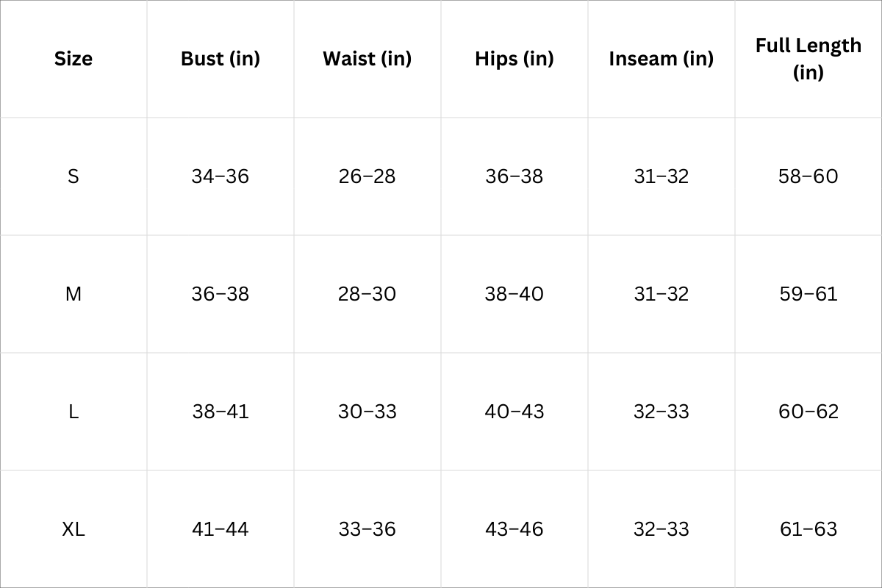882x588 pixels.
Task: Click the waist value 30–33
Action: pos(367,412)
